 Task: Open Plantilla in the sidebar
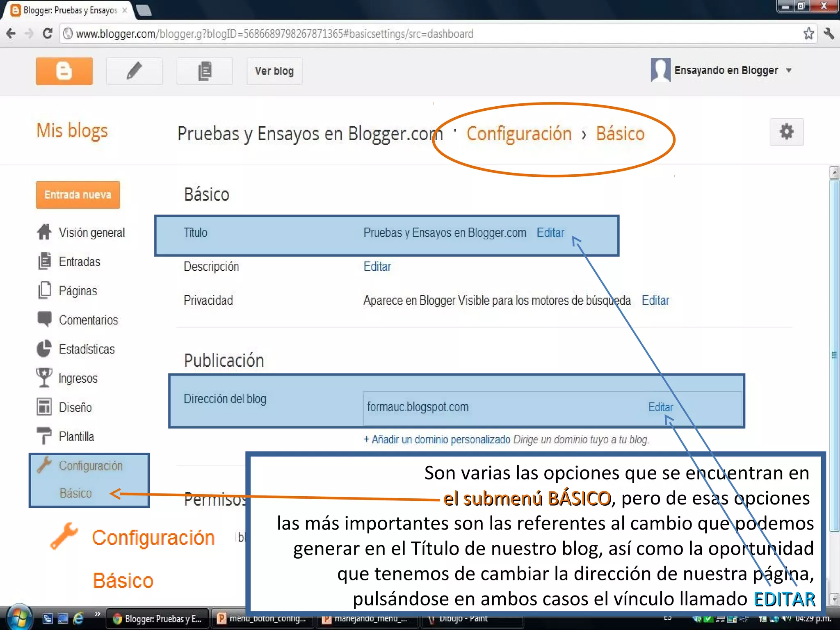click(x=76, y=436)
